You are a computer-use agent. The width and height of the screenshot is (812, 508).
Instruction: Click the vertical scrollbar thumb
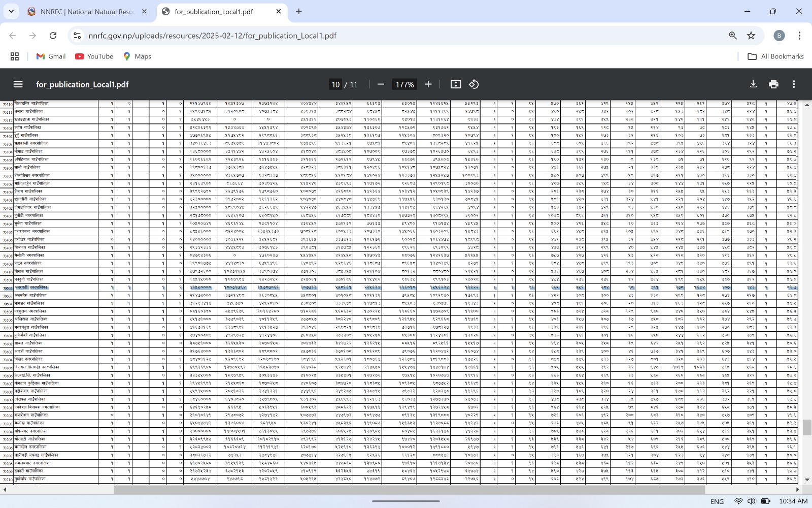807,427
